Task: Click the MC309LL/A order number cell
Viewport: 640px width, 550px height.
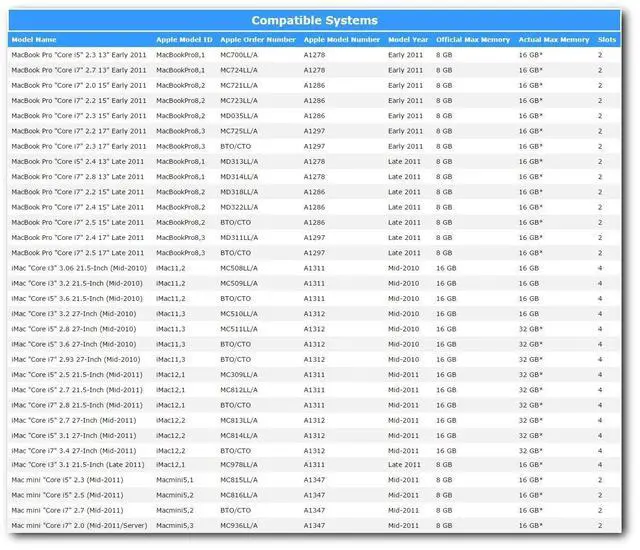Action: coord(240,374)
